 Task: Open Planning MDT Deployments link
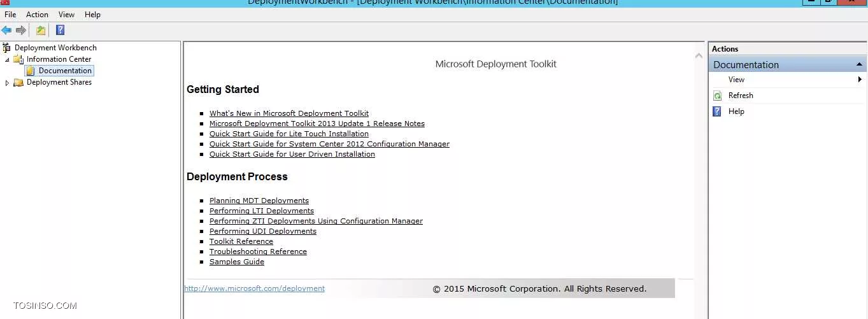[259, 201]
